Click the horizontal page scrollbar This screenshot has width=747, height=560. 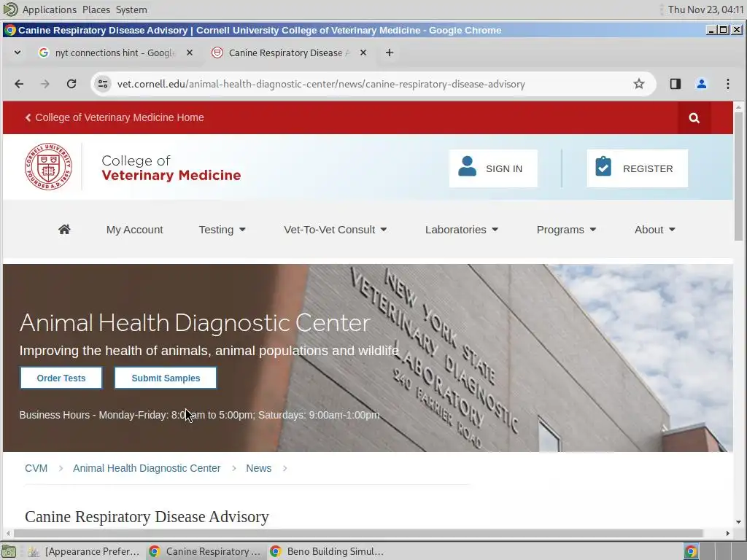[x=358, y=533]
